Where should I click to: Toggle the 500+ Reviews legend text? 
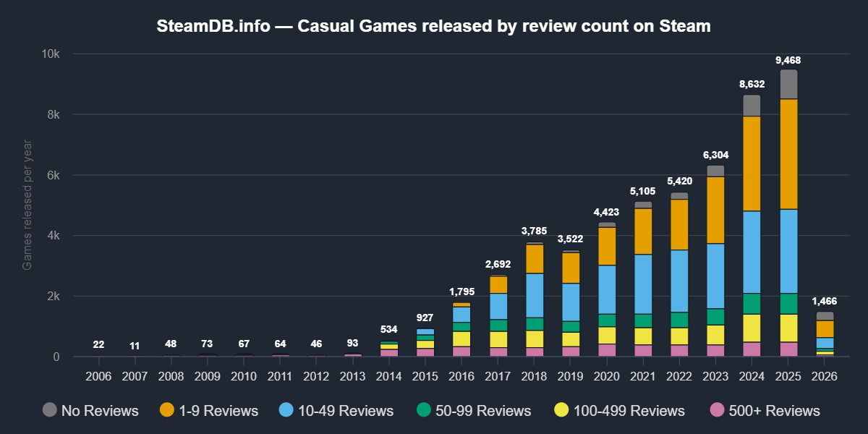pyautogui.click(x=774, y=411)
